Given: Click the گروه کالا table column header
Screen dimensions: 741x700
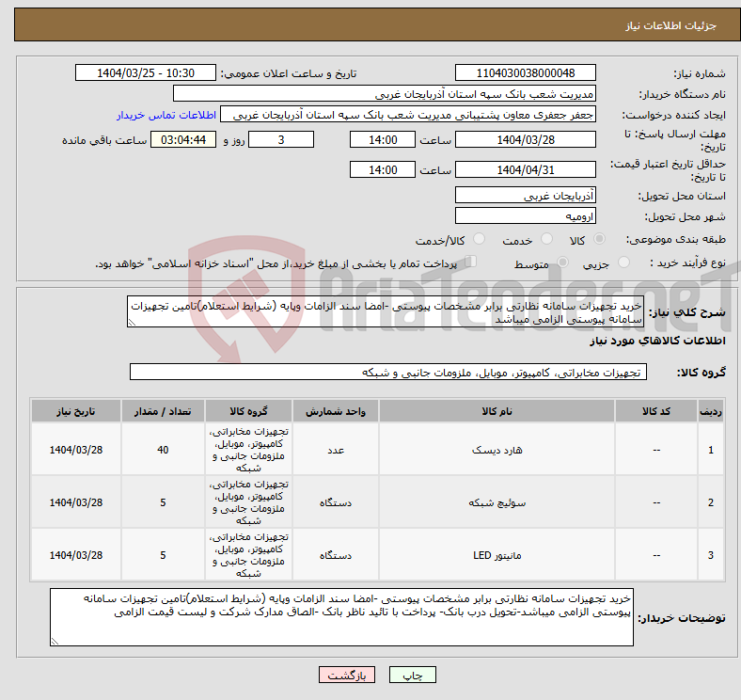Looking at the screenshot, I should 248,411.
